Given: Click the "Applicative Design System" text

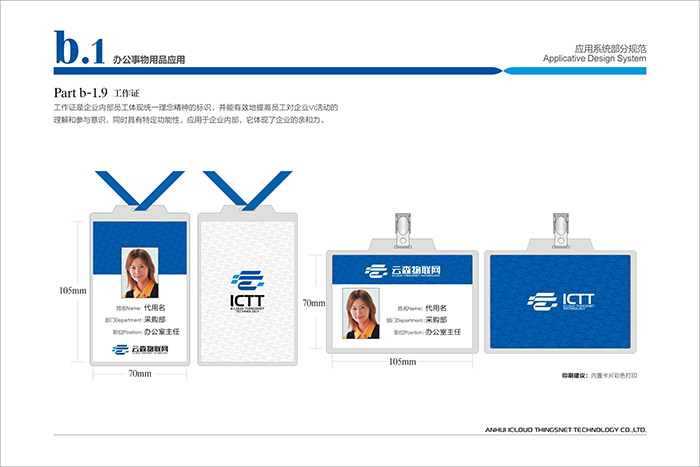Looking at the screenshot, I should coord(594,58).
